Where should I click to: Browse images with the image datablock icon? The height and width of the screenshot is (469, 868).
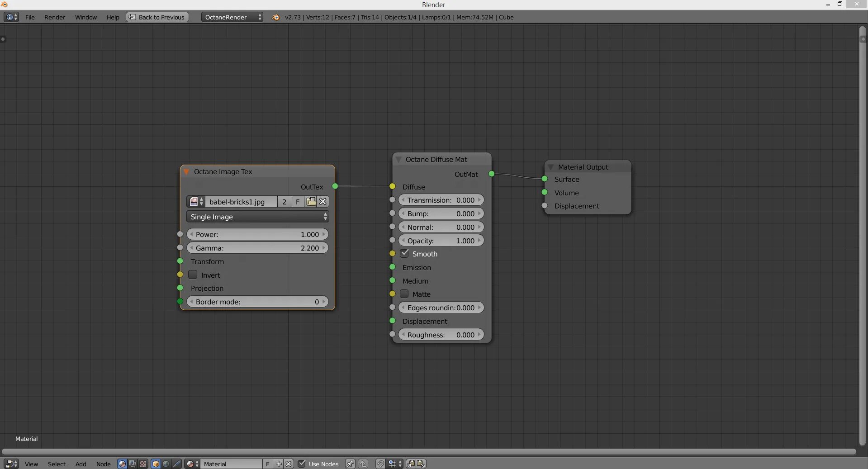coord(196,202)
